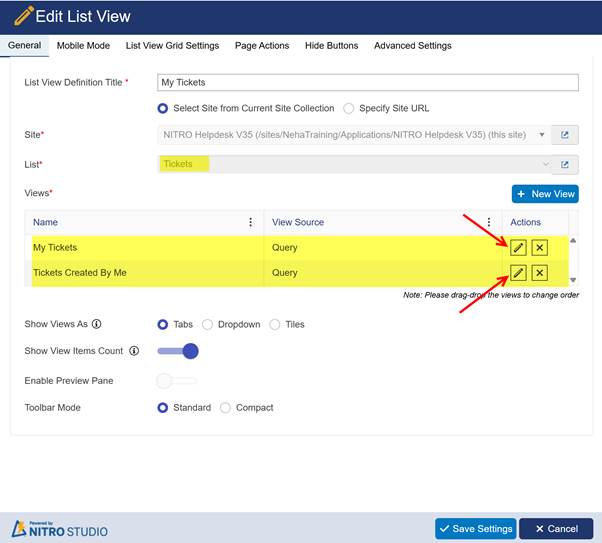Enable the Preview Pane toggle
Screen dimensions: 602x543
[x=177, y=380]
